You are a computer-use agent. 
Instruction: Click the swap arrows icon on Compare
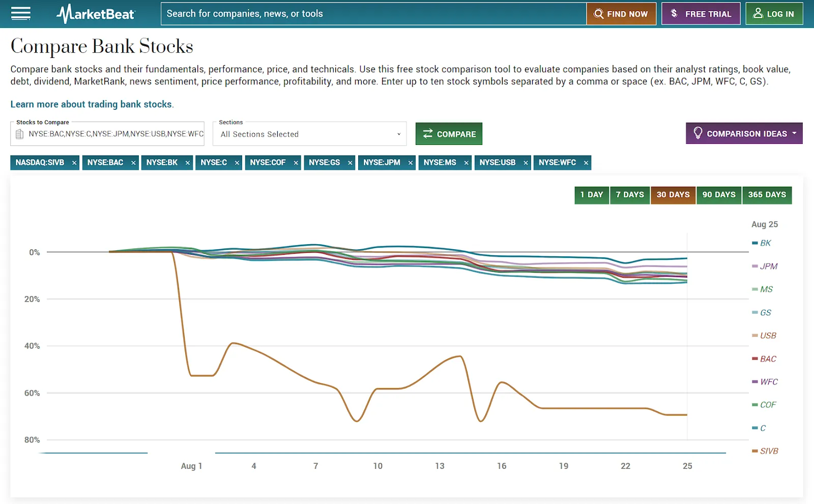pos(427,133)
